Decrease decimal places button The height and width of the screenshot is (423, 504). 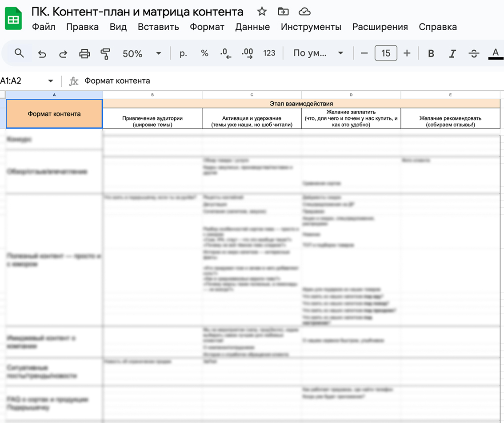pyautogui.click(x=226, y=53)
